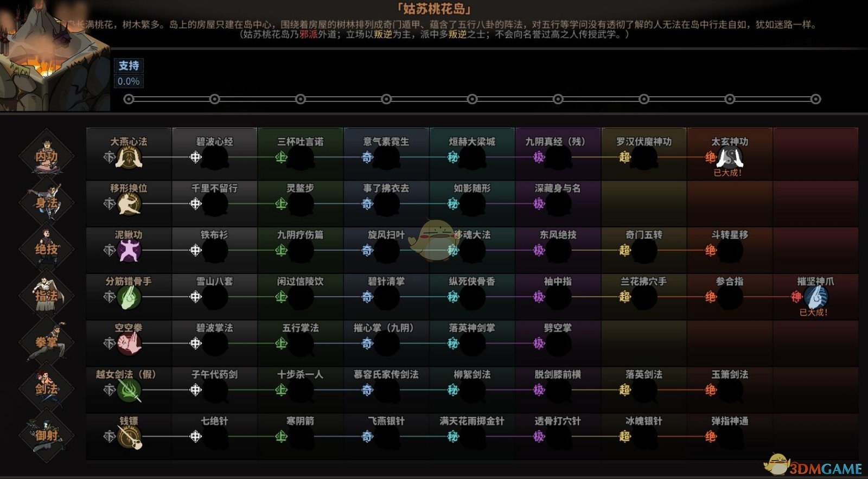Image resolution: width=868 pixels, height=479 pixels.
Task: Click the 「姑苏桃花岛」 title
Action: (434, 9)
